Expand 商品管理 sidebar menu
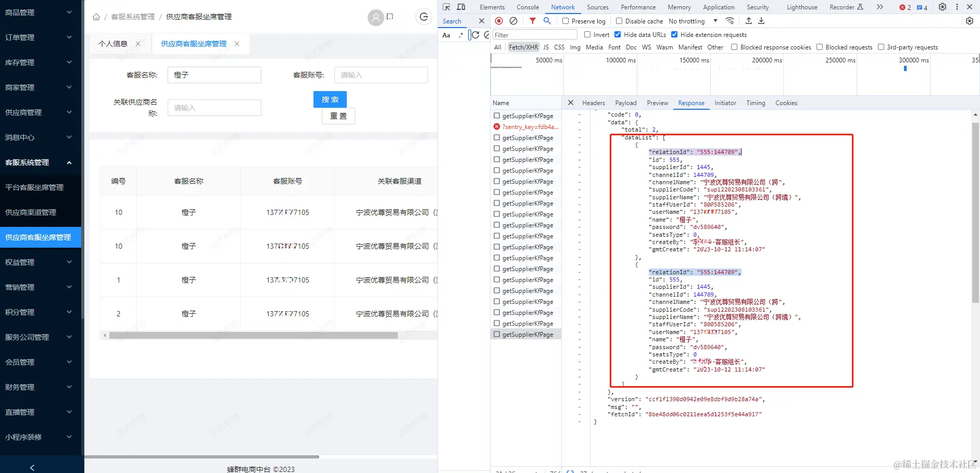This screenshot has width=980, height=473. 41,12
